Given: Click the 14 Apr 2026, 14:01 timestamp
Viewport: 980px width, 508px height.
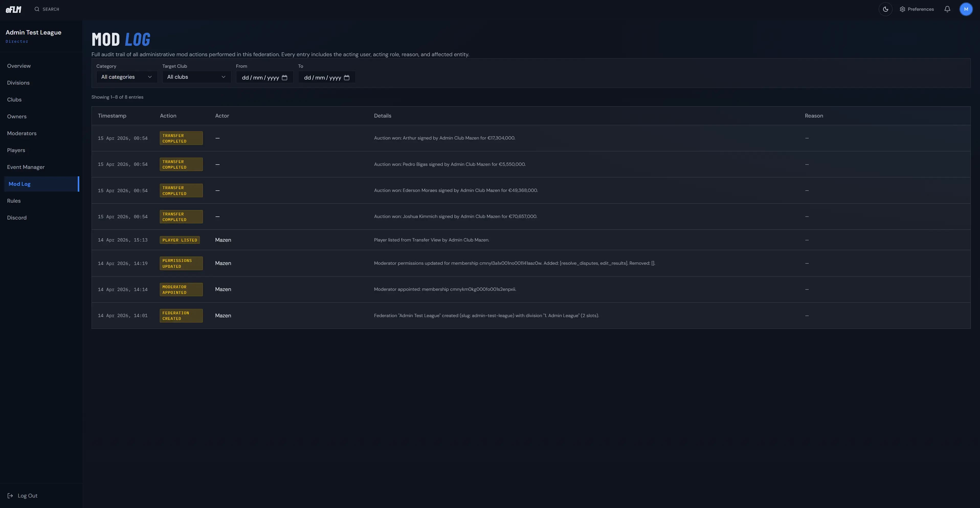Looking at the screenshot, I should [x=122, y=316].
